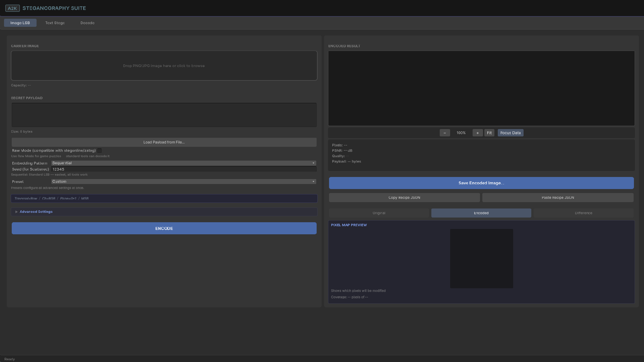
Task: Click the Seed input field
Action: (x=183, y=169)
